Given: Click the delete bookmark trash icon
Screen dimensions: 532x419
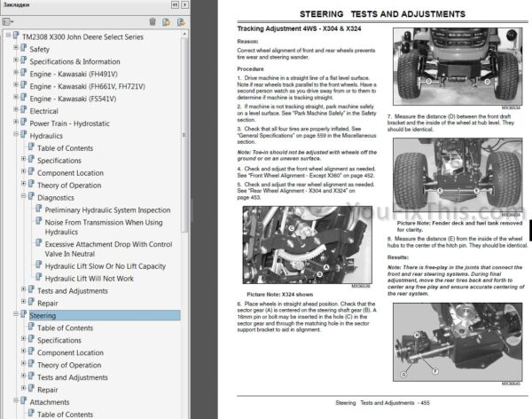Looking at the screenshot, I should tap(153, 21).
